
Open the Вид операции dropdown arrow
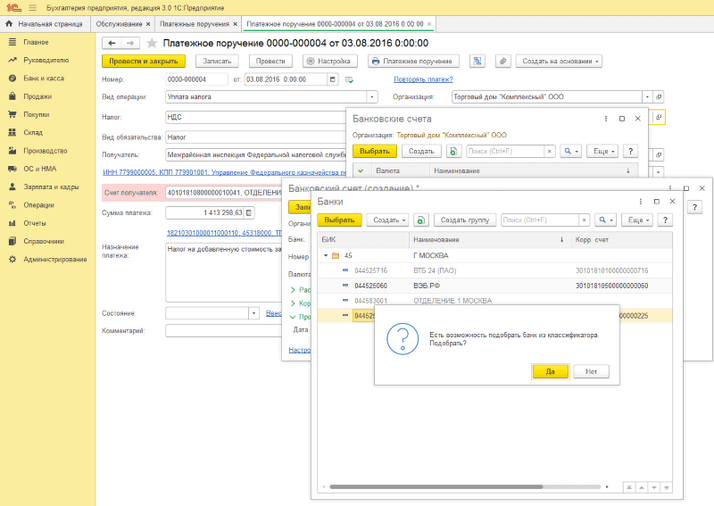(372, 97)
